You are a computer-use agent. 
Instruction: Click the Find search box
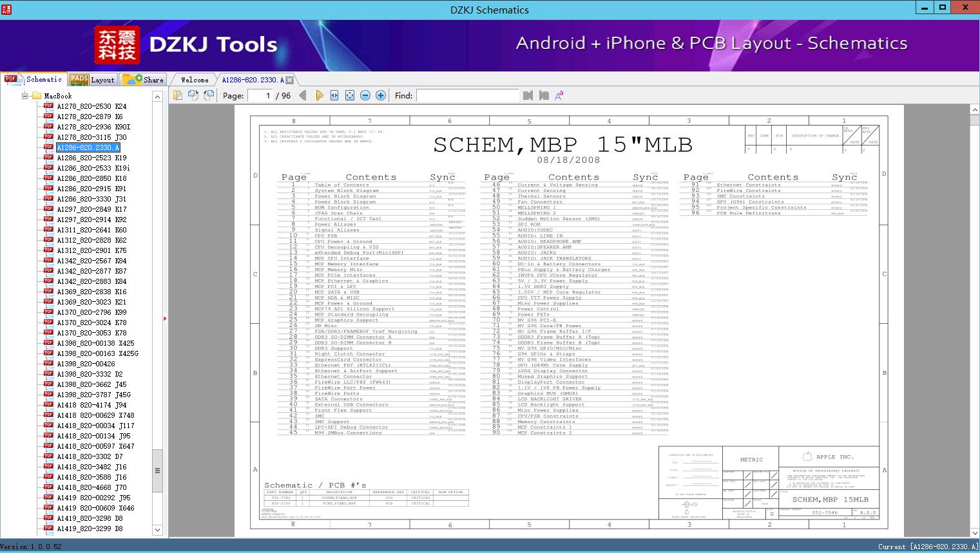[468, 95]
